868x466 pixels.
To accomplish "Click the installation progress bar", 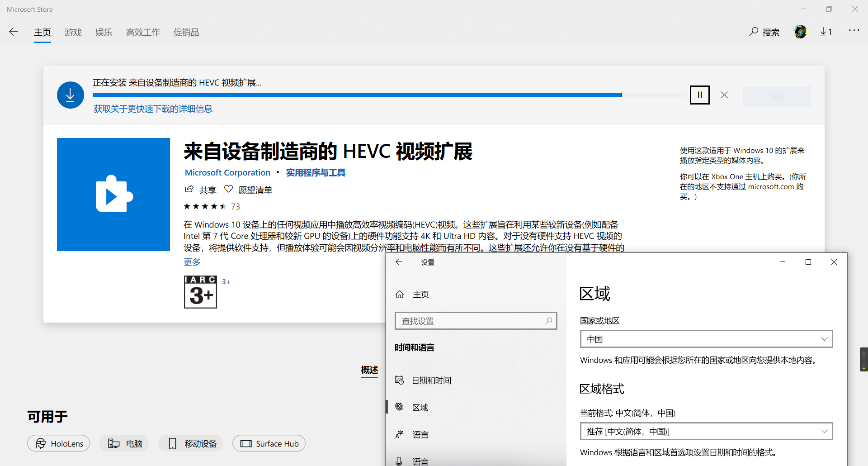I will [391, 95].
